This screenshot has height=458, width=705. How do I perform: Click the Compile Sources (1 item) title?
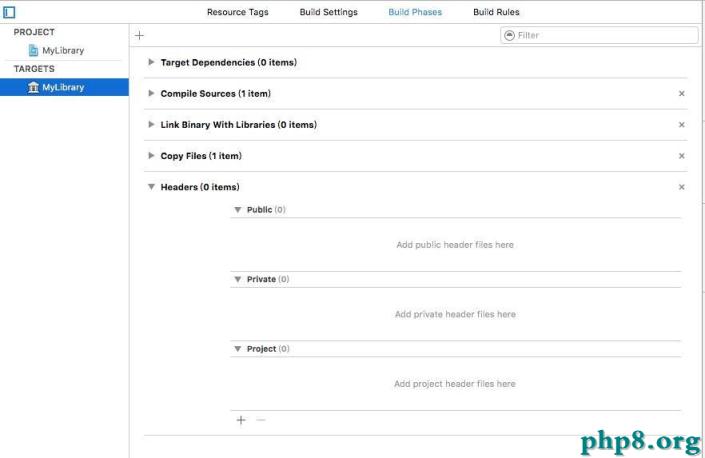pos(215,93)
